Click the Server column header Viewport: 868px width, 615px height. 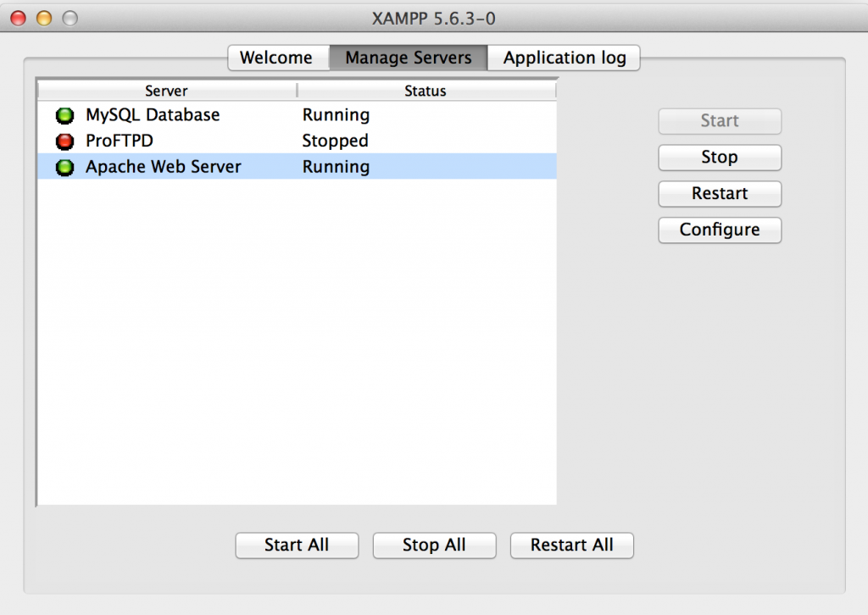(x=167, y=91)
